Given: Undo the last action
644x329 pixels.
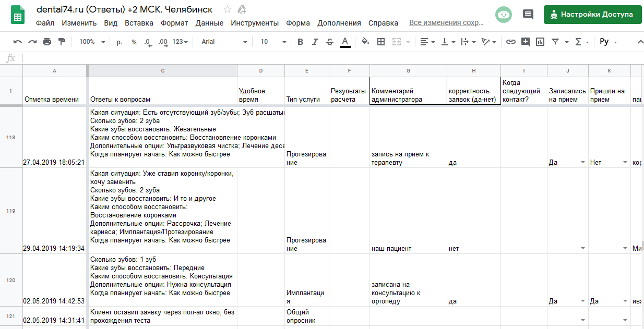Looking at the screenshot, I should pos(18,42).
